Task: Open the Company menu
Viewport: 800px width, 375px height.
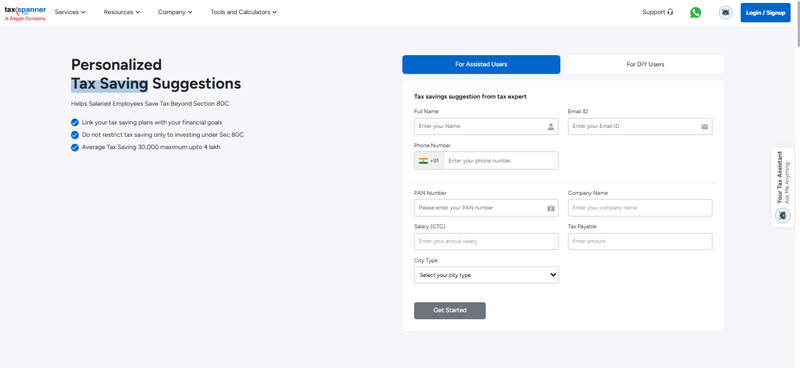Action: [175, 12]
